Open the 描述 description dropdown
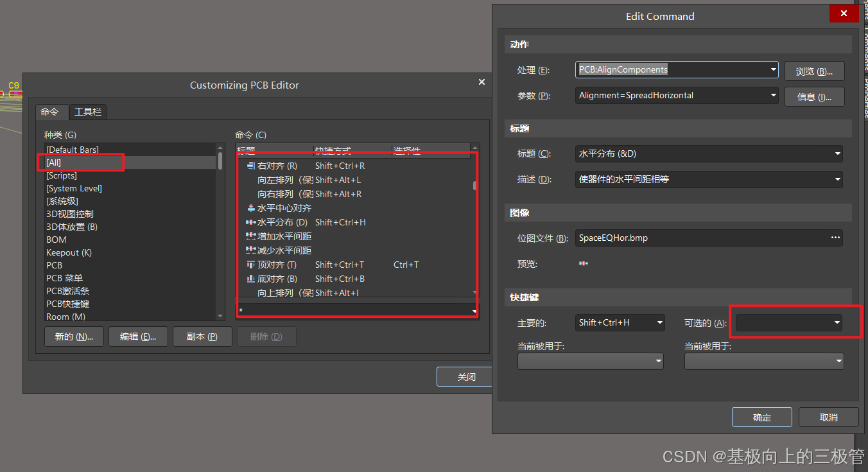The image size is (868, 472). [837, 180]
